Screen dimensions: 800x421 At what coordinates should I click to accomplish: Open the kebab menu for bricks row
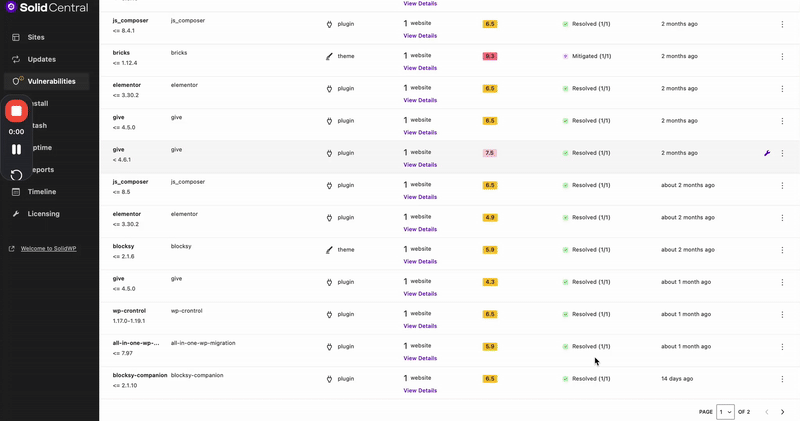(x=782, y=56)
